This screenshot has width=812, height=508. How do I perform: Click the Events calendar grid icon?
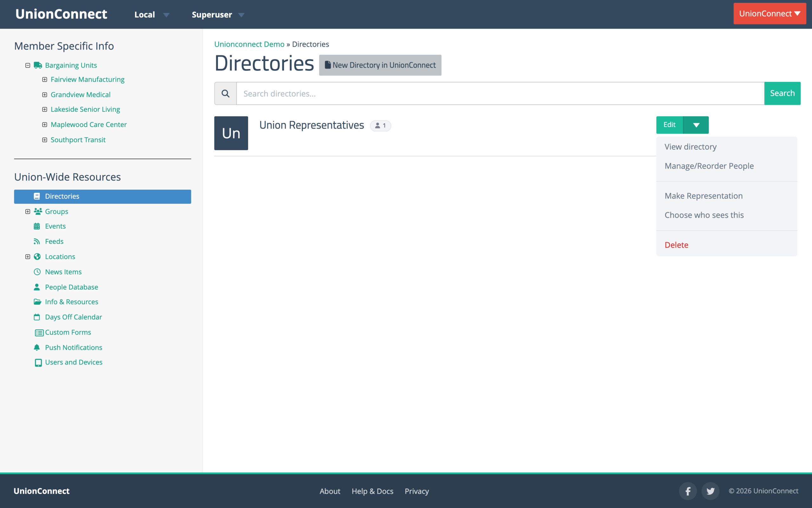37,226
